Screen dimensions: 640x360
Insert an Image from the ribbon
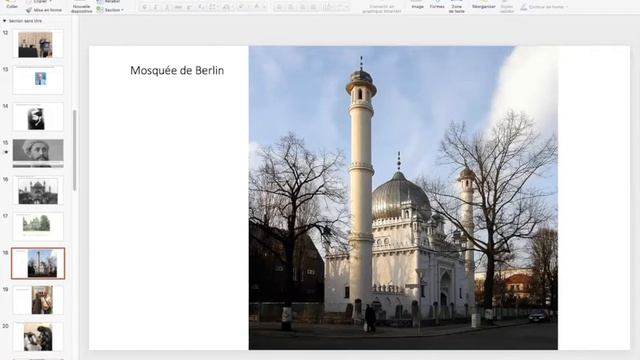(x=417, y=5)
